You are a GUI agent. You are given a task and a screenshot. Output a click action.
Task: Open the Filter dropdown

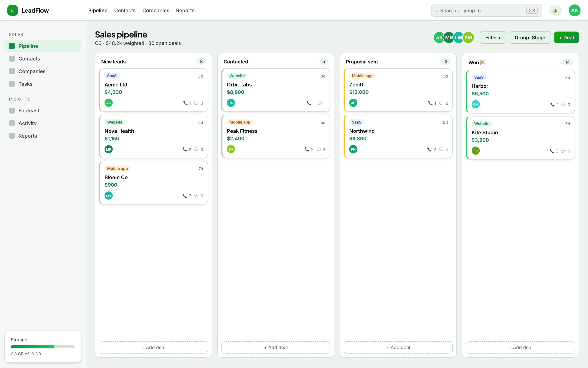tap(493, 37)
